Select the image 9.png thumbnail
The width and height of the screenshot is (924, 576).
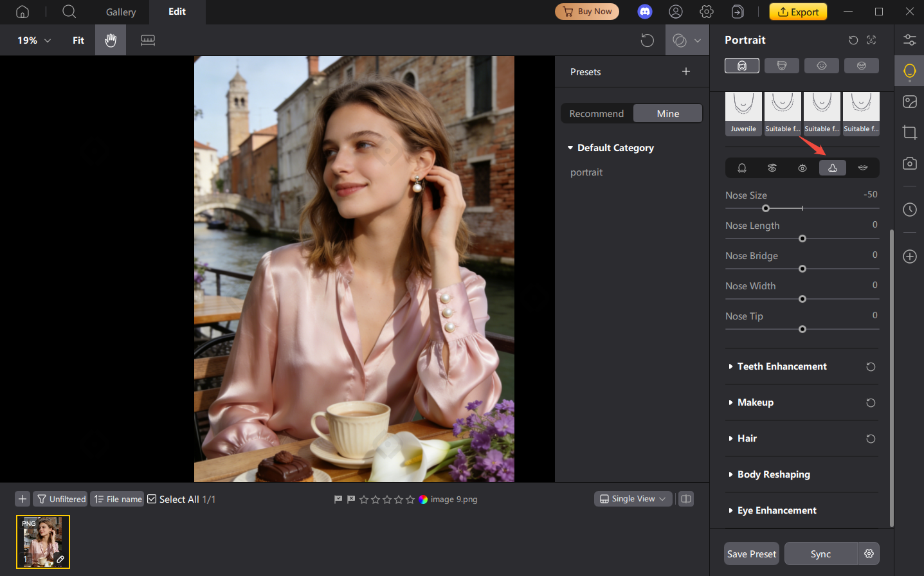click(x=43, y=541)
